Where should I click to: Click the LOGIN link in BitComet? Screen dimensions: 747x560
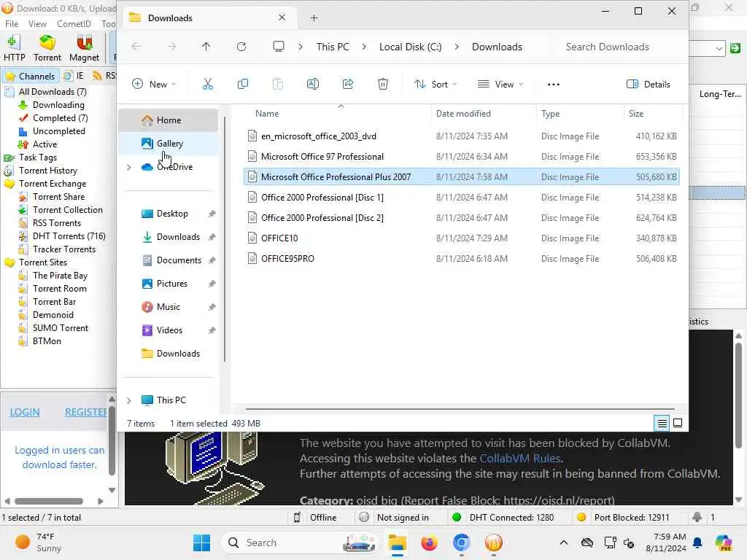pos(25,413)
